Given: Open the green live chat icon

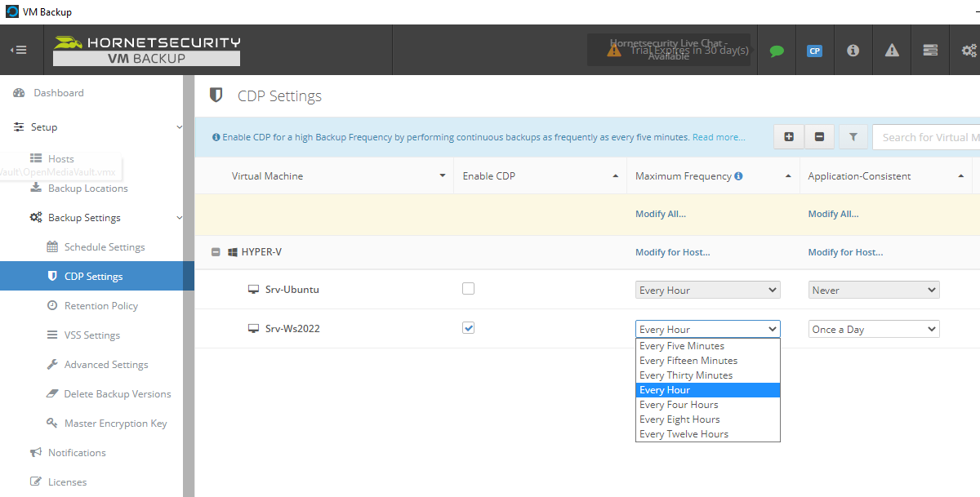Looking at the screenshot, I should [777, 51].
